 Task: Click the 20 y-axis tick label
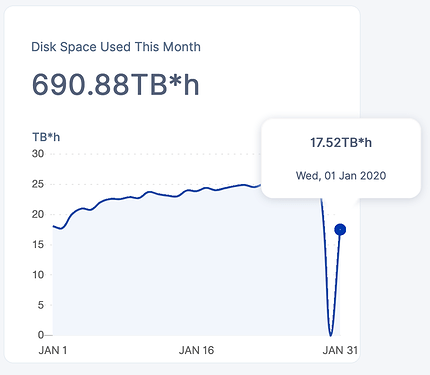point(38,214)
